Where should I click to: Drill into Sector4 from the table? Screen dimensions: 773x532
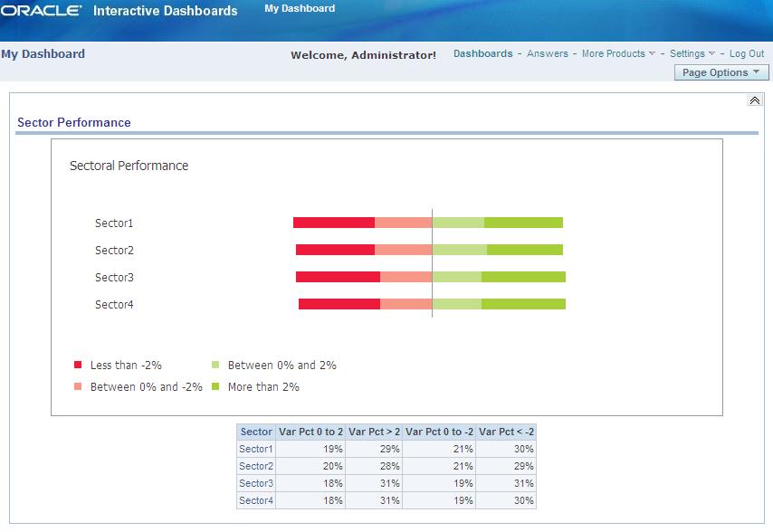click(254, 500)
